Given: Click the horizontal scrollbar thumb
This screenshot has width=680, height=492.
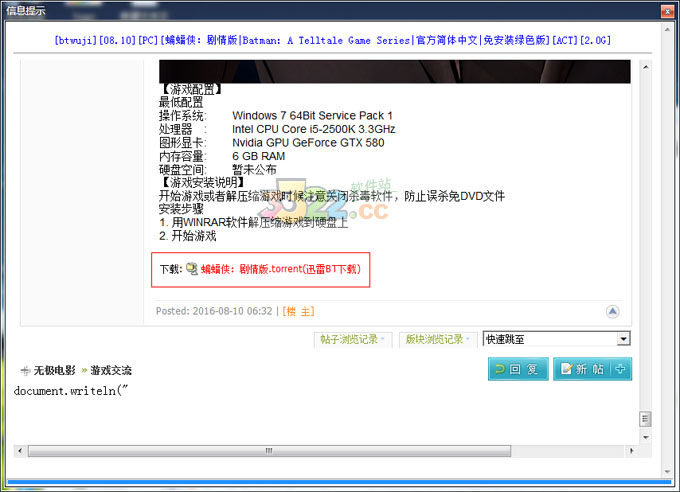Looking at the screenshot, I should pos(269,451).
